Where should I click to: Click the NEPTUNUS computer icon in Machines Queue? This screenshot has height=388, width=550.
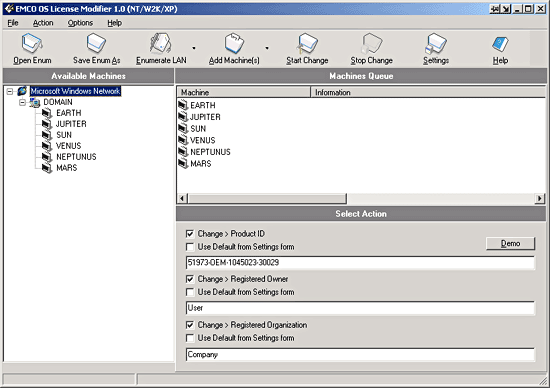[183, 152]
